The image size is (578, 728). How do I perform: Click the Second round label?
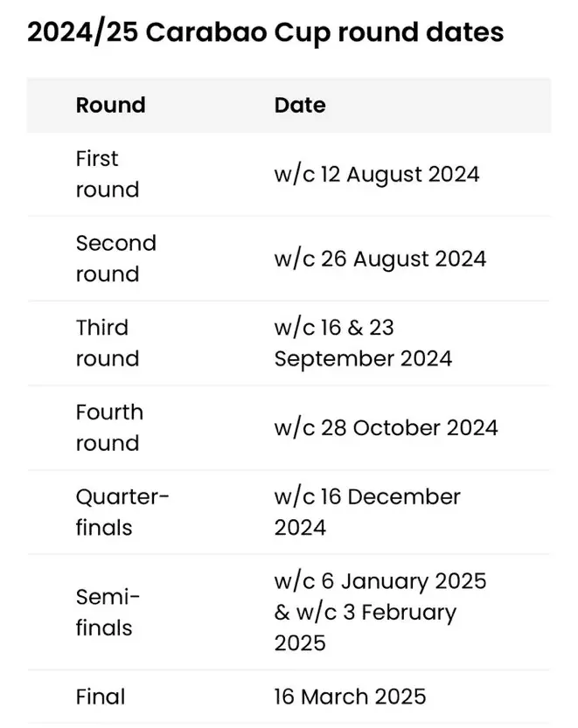click(x=115, y=259)
